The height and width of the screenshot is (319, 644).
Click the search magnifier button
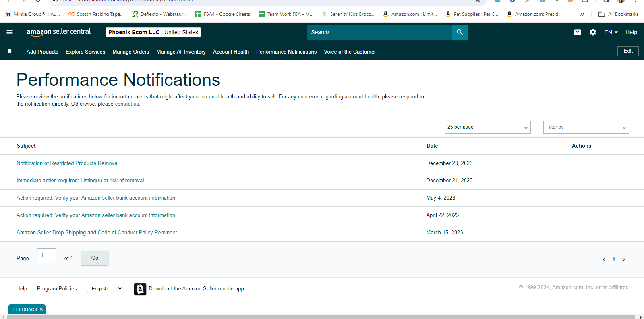point(460,32)
